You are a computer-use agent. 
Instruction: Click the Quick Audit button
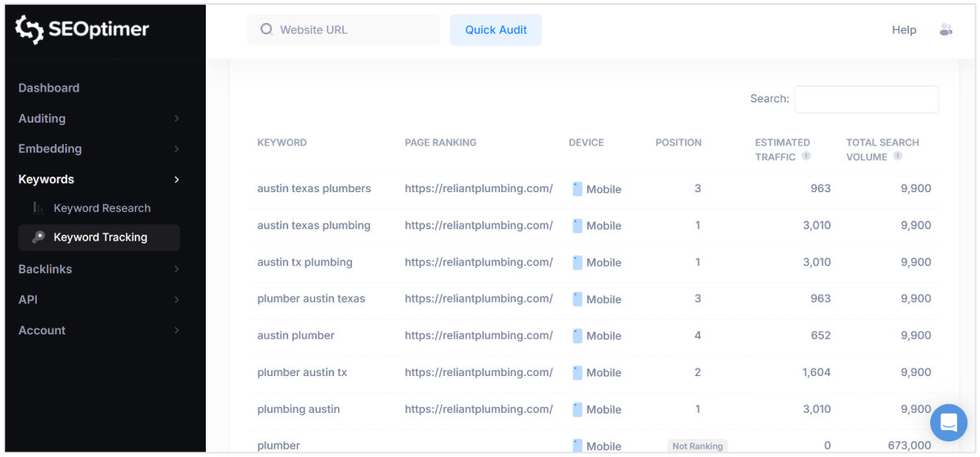[496, 29]
